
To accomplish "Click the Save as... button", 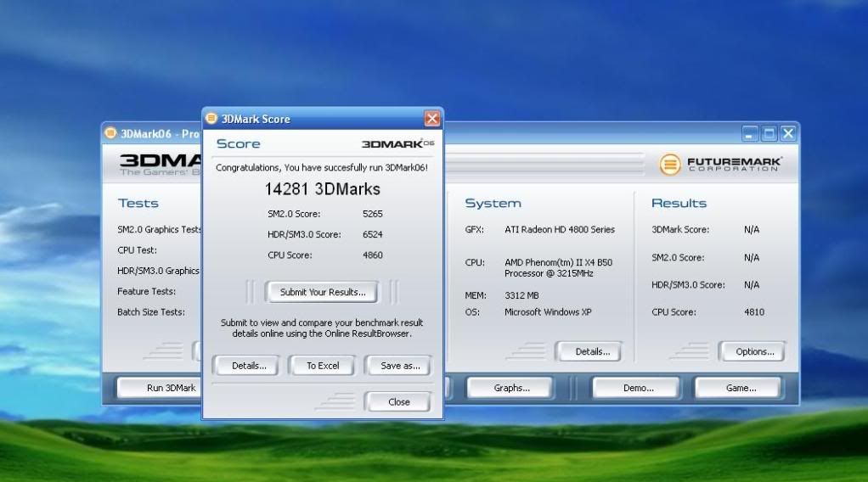I will [x=400, y=366].
